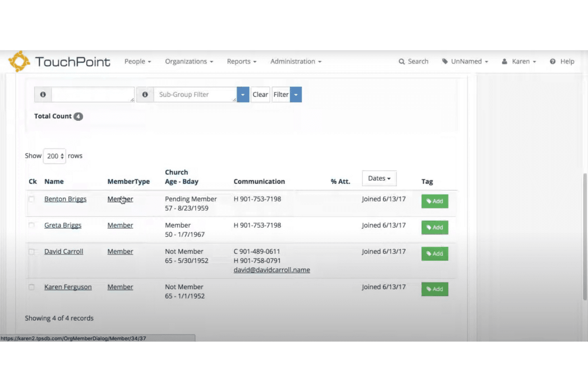Open David Carroll name link
The height and width of the screenshot is (392, 588).
coord(64,251)
